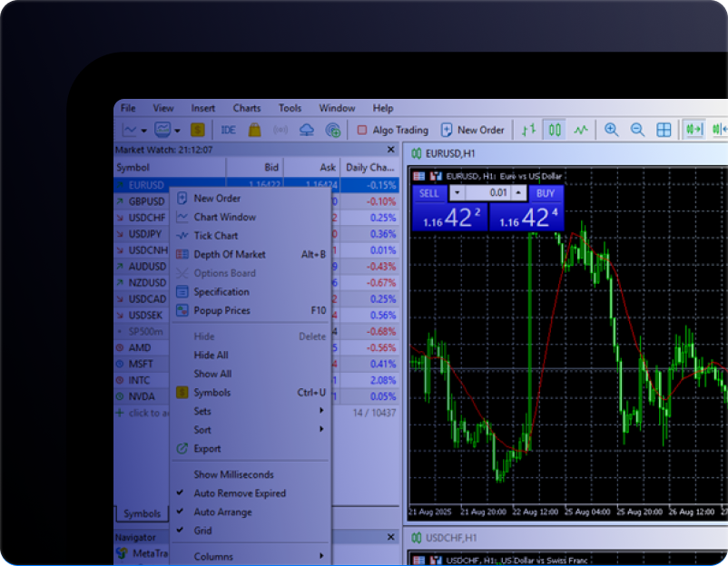Click the Algo Trading button
Image resolution: width=728 pixels, height=566 pixels.
(x=392, y=130)
